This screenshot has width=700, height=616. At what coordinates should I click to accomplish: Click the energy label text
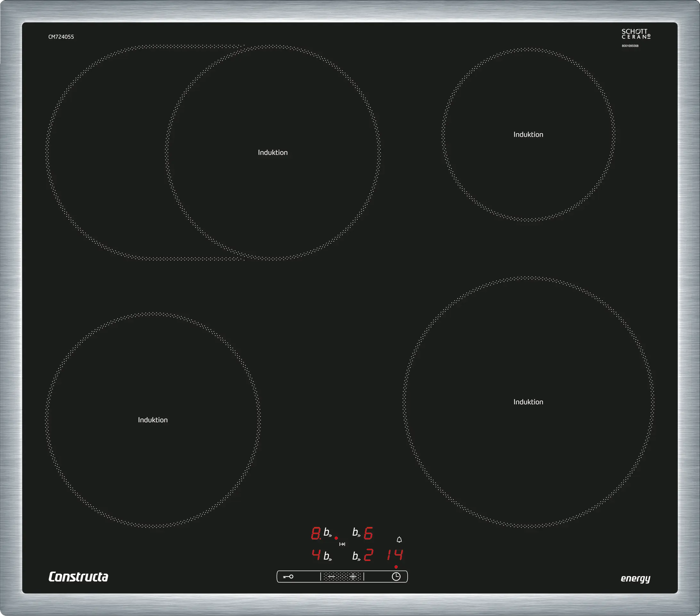(x=635, y=578)
